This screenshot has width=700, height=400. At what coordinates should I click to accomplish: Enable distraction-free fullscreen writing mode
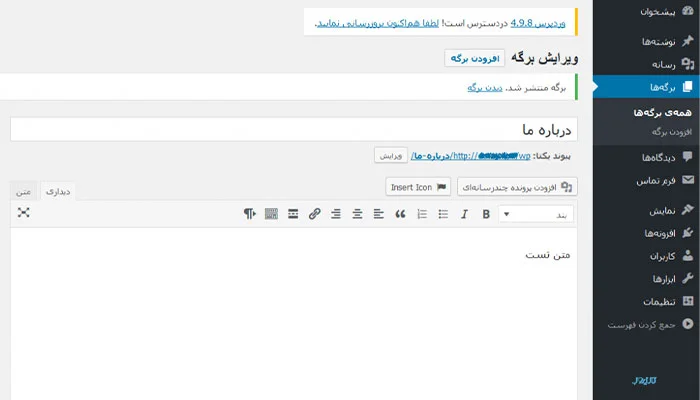(24, 212)
